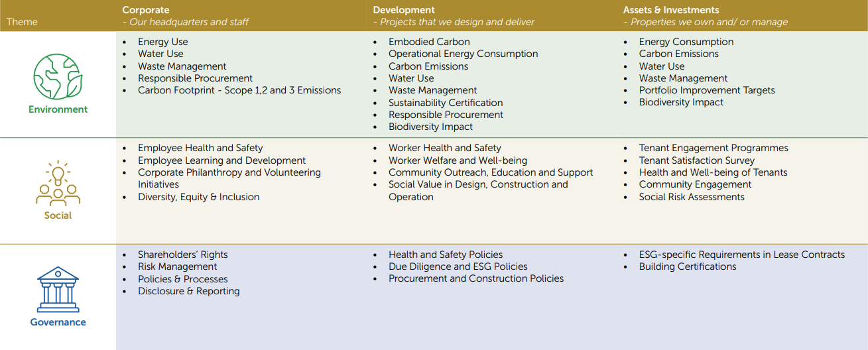Select Diversity, Equity & Inclusion entry
The image size is (868, 350).
(198, 197)
